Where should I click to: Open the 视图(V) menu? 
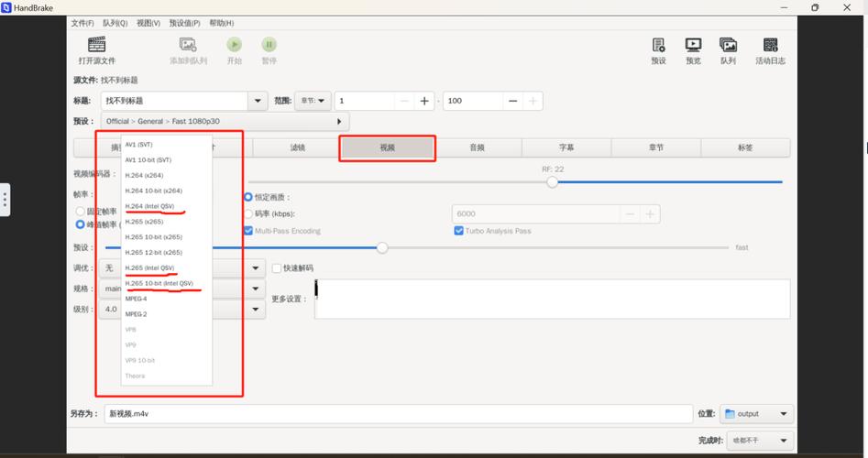148,23
